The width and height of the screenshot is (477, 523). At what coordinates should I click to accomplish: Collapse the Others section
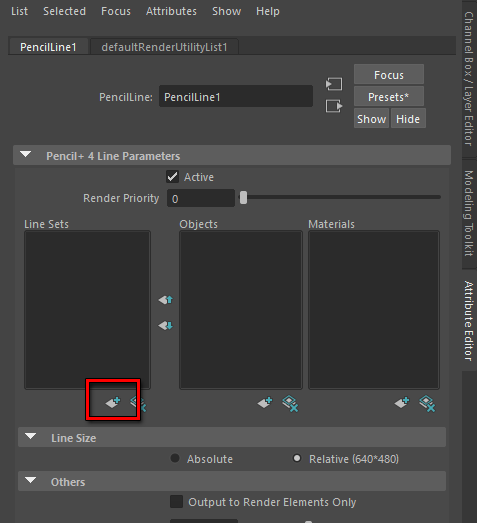click(x=30, y=480)
